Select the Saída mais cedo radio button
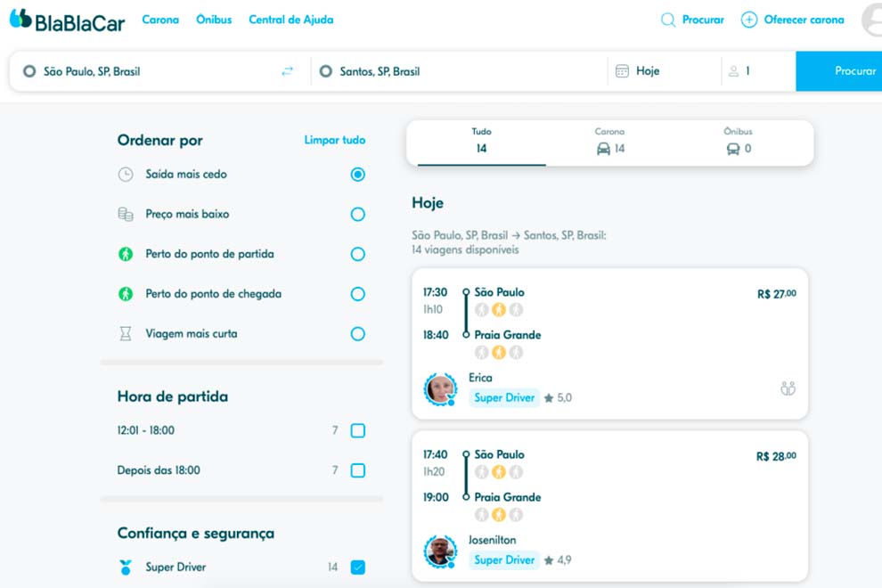This screenshot has width=882, height=588. [358, 175]
